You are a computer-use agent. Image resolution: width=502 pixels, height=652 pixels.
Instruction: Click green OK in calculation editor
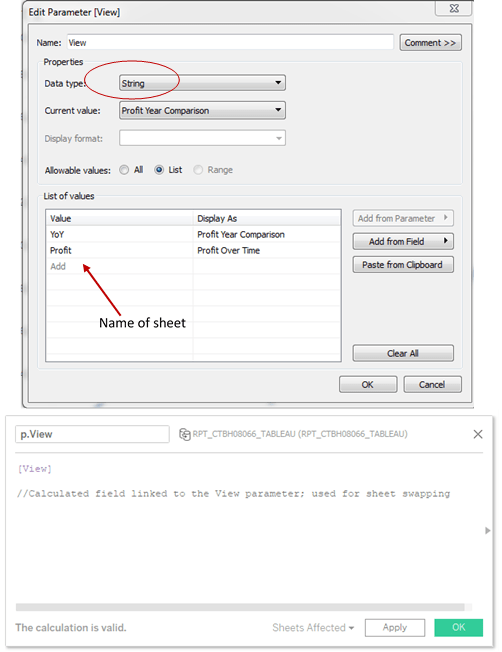(x=458, y=627)
